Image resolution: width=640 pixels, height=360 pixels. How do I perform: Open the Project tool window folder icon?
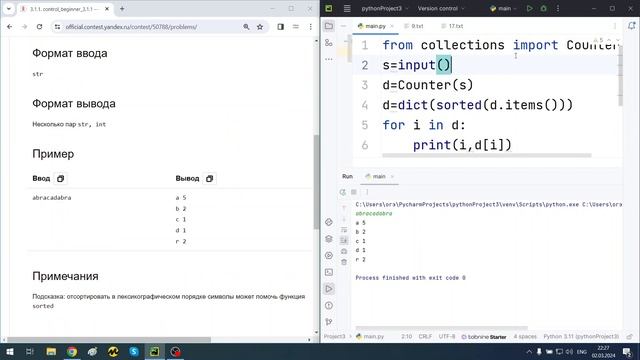pyautogui.click(x=329, y=26)
